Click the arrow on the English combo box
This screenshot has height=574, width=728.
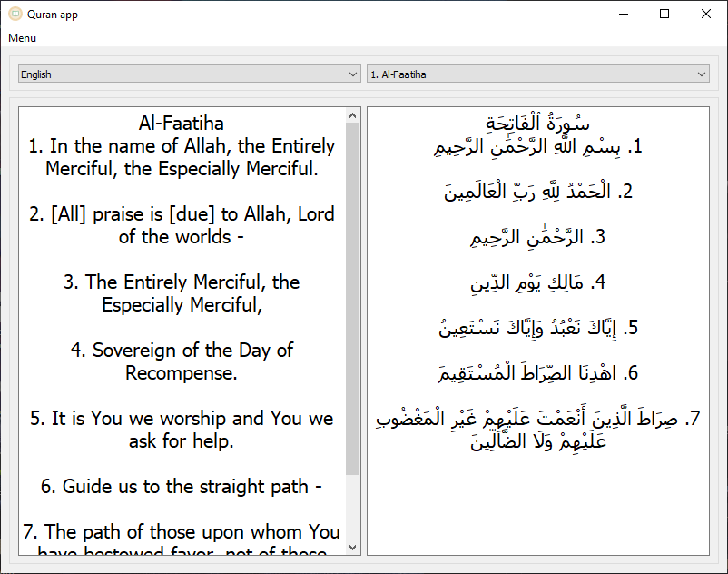click(355, 74)
